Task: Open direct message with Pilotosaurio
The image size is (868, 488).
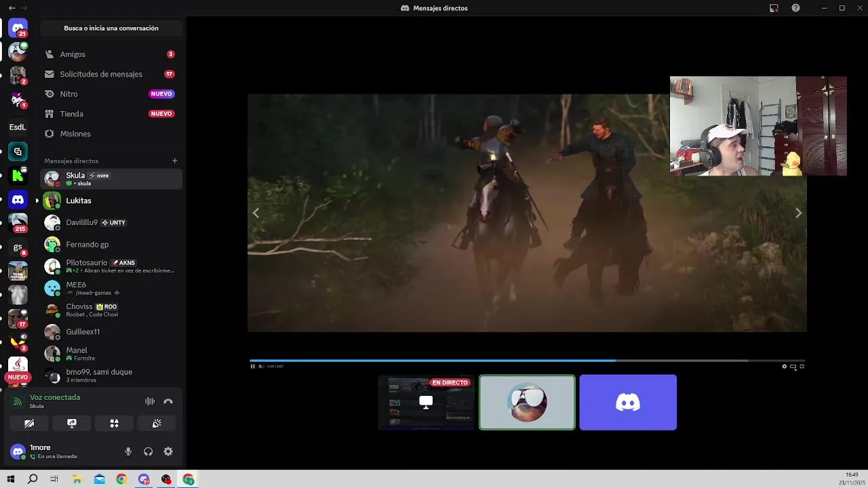Action: click(111, 266)
